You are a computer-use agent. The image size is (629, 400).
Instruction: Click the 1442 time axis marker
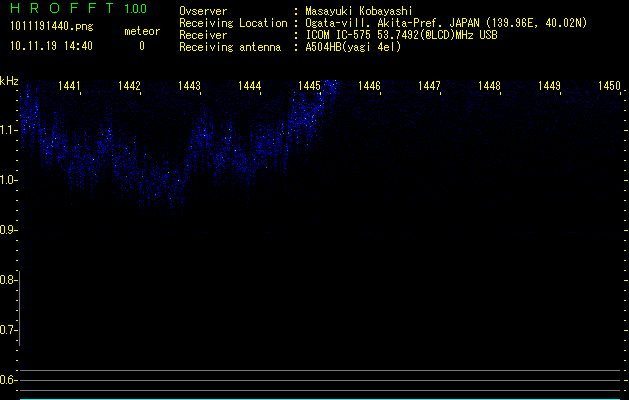pos(130,86)
